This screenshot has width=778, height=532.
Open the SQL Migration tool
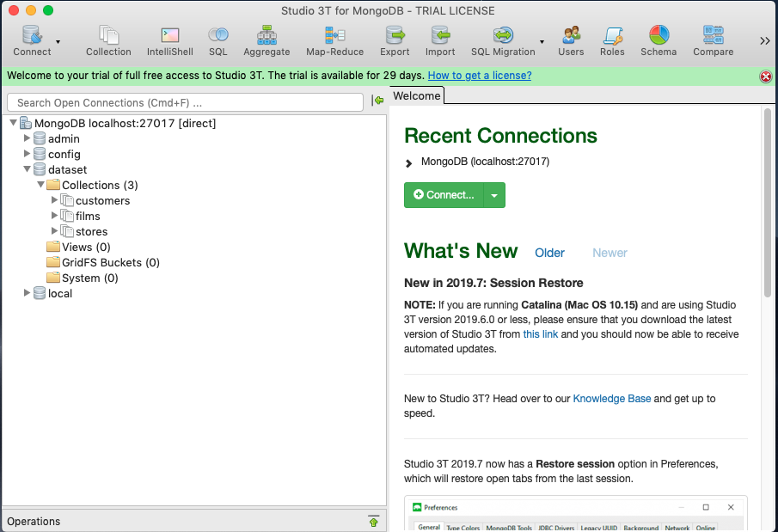503,40
